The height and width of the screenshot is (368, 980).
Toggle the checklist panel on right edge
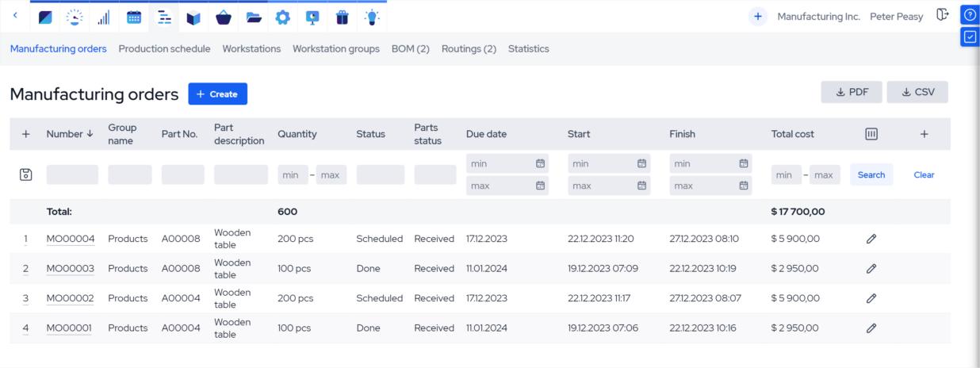pyautogui.click(x=970, y=36)
